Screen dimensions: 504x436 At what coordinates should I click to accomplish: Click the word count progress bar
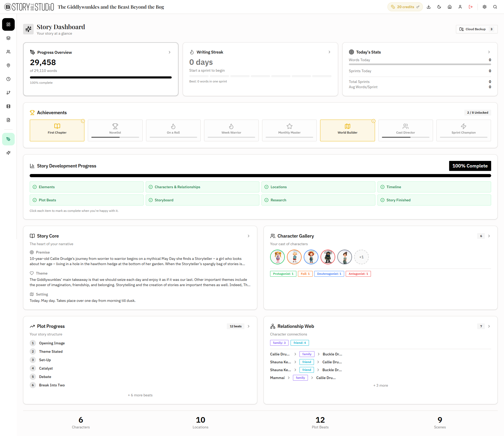click(x=101, y=77)
